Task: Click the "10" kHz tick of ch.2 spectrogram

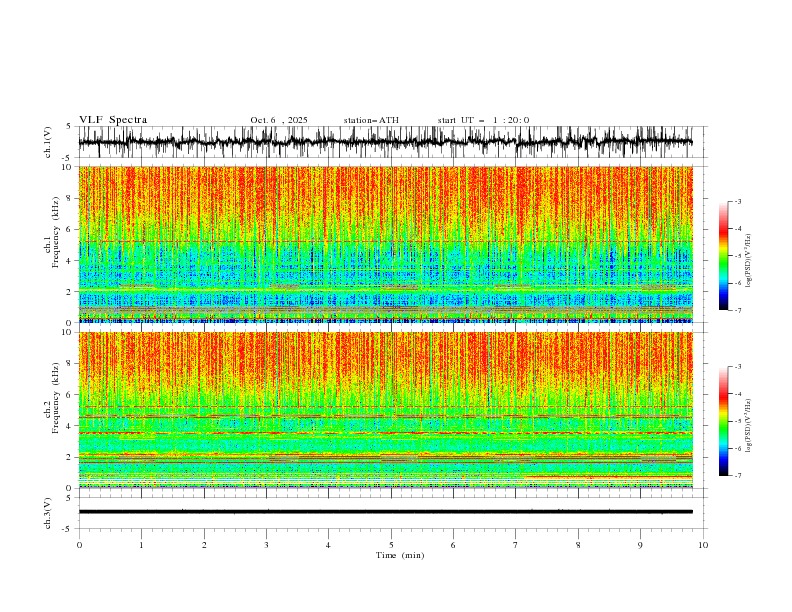Action: [x=67, y=332]
